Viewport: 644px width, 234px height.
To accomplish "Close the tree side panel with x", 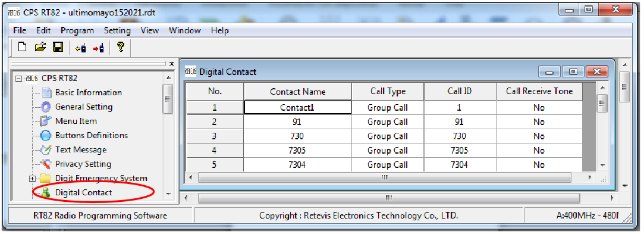I will click(172, 64).
